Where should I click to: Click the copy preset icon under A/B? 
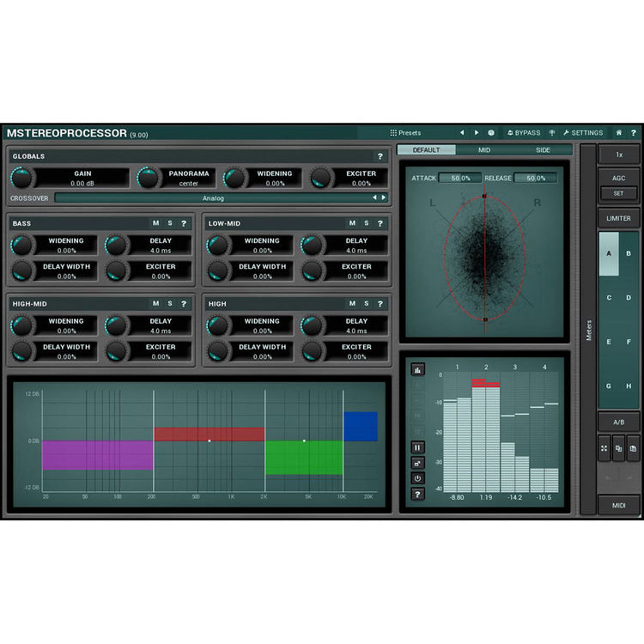click(619, 449)
